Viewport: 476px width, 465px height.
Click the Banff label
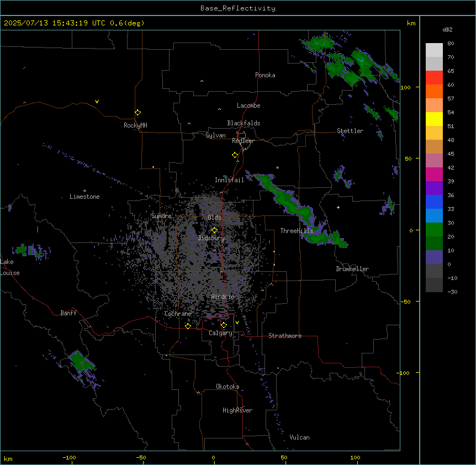pos(68,313)
